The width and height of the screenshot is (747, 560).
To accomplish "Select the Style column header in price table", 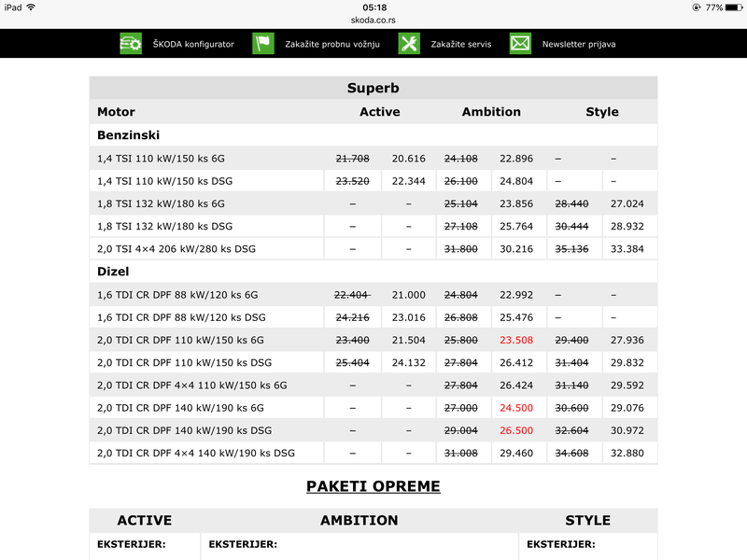I will [602, 112].
